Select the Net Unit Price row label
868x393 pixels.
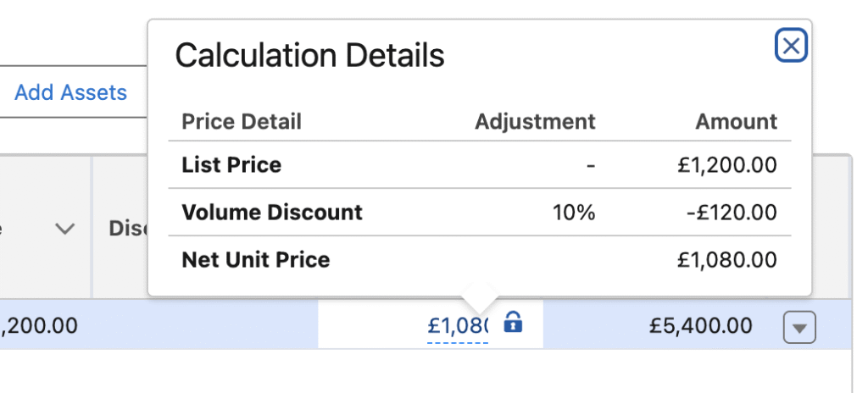tap(256, 259)
